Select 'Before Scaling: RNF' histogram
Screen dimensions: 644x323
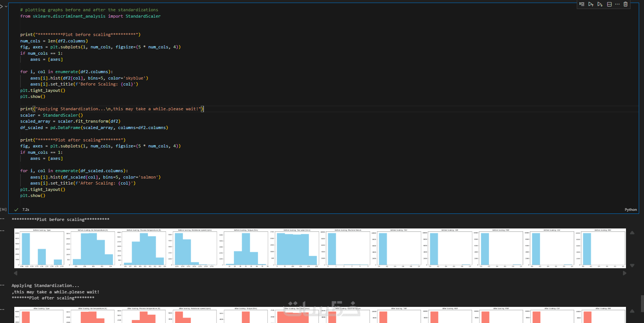tap(601, 248)
